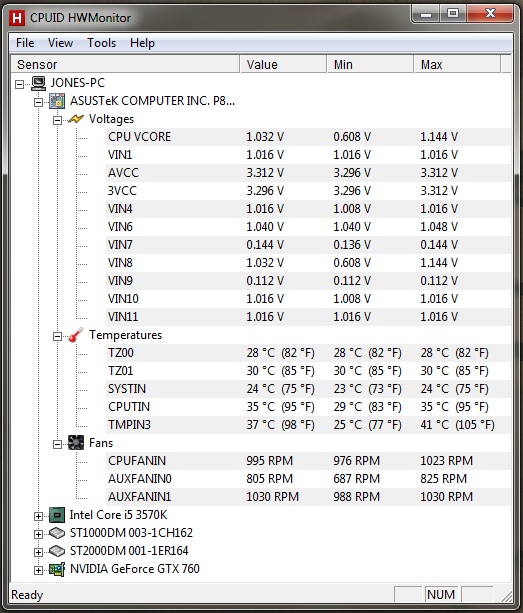Collapse the ASUSTeK COMPUTER INC. node

[38, 102]
